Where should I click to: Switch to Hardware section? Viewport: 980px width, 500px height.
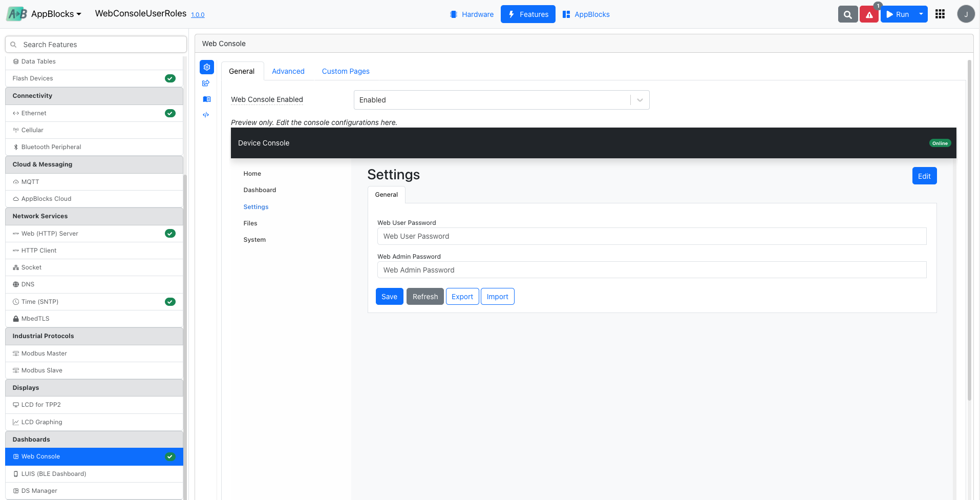coord(472,14)
